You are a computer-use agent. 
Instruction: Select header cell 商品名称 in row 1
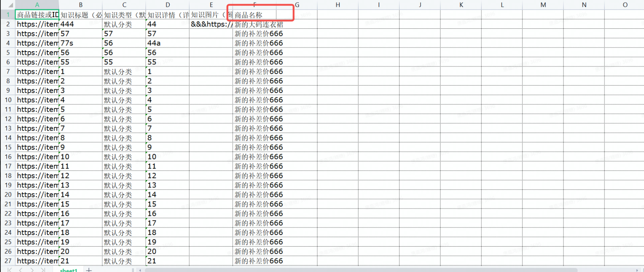point(255,15)
